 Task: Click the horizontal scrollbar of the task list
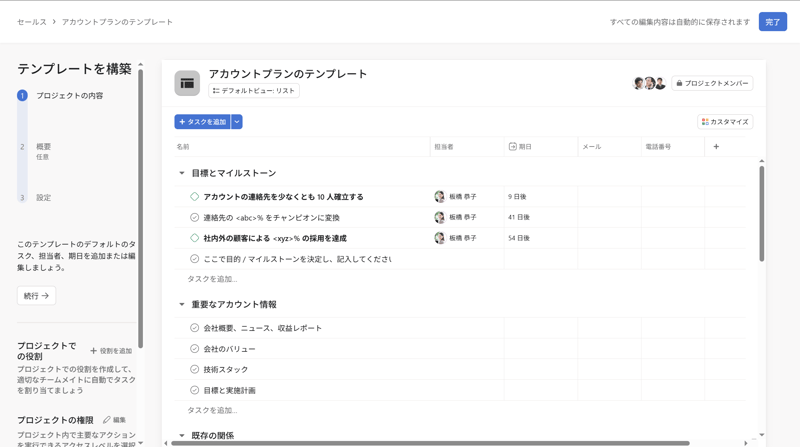430,443
